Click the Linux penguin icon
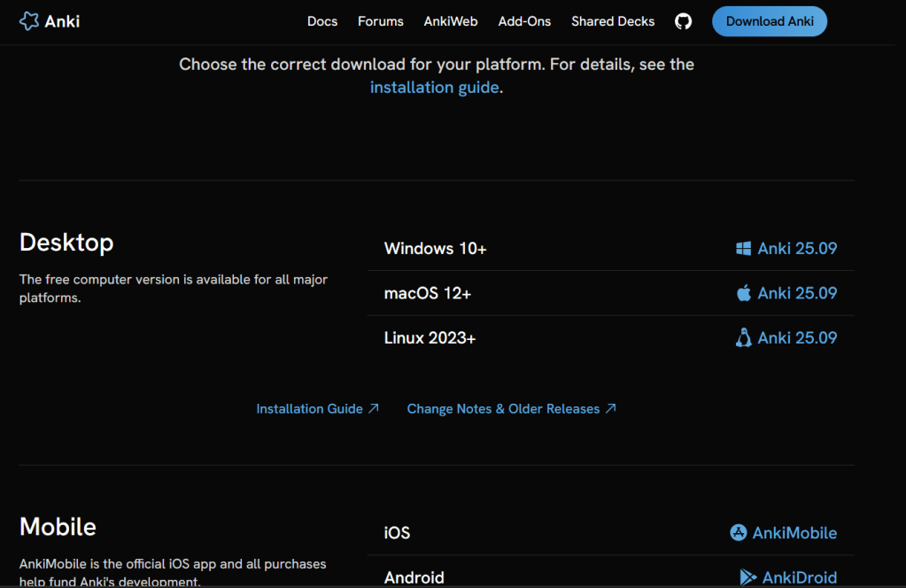906x588 pixels. 743,337
